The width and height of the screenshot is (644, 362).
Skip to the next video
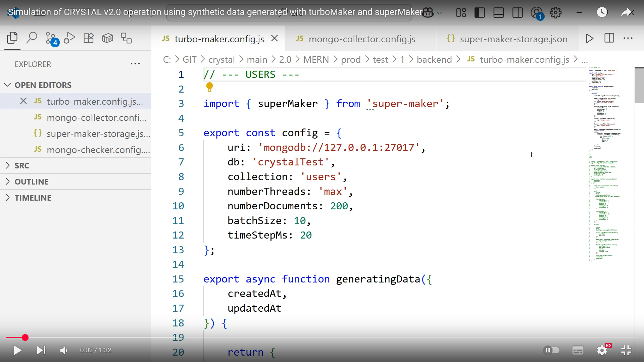pos(41,350)
